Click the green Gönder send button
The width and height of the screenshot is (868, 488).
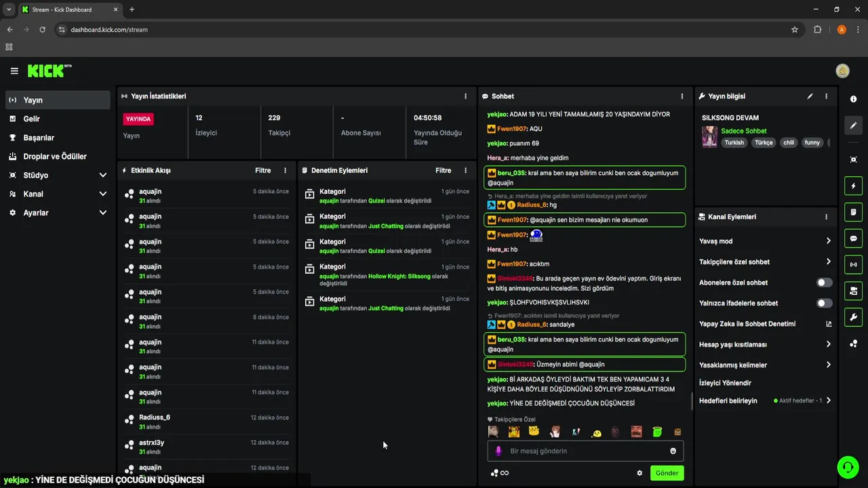coord(667,473)
